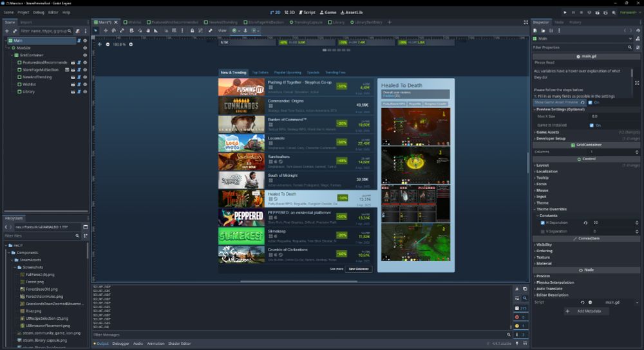Open the Script main.gd dropdown arrow
This screenshot has width=644, height=350.
638,302
